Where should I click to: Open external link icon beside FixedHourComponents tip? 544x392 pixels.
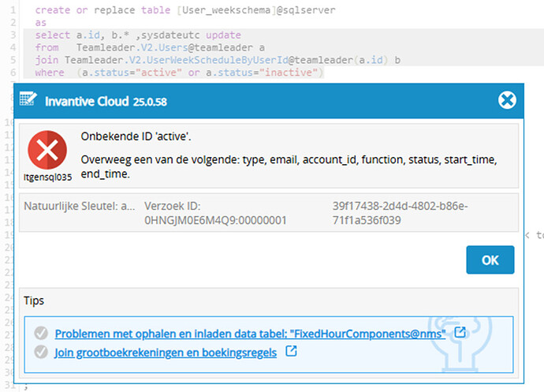click(460, 333)
